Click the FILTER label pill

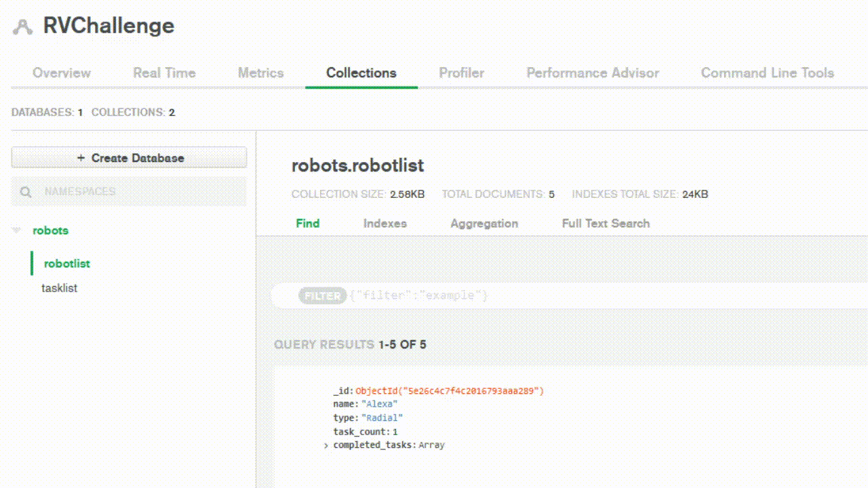(x=322, y=296)
